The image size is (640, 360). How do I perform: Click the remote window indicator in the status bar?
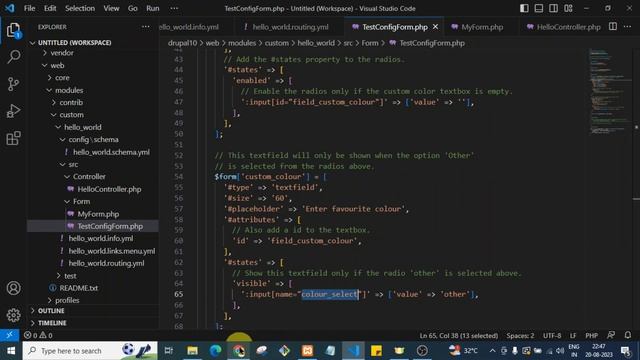pos(9,335)
